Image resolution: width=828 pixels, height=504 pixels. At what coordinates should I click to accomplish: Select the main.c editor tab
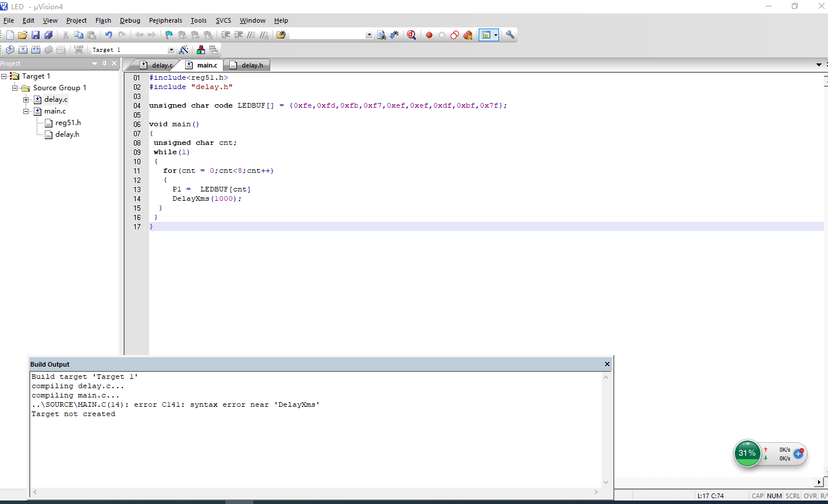point(201,65)
